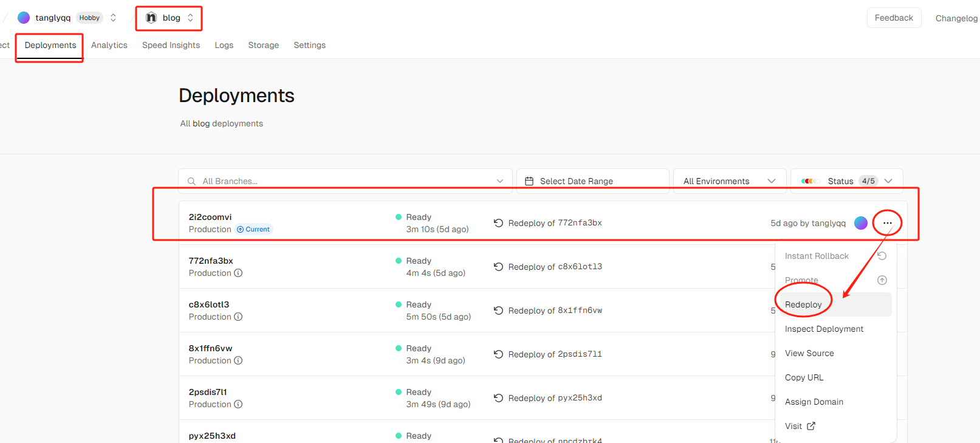Go to the Logs tab
This screenshot has height=443, width=980.
tap(224, 45)
